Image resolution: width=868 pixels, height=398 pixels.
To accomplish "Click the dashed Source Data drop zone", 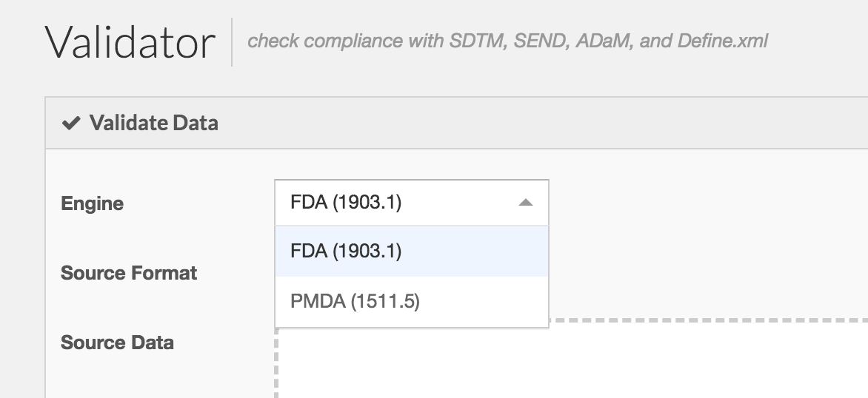I will [570, 362].
